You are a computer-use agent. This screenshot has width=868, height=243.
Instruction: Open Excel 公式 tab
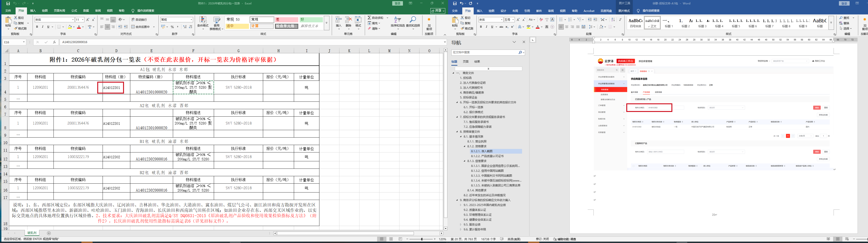pyautogui.click(x=74, y=11)
